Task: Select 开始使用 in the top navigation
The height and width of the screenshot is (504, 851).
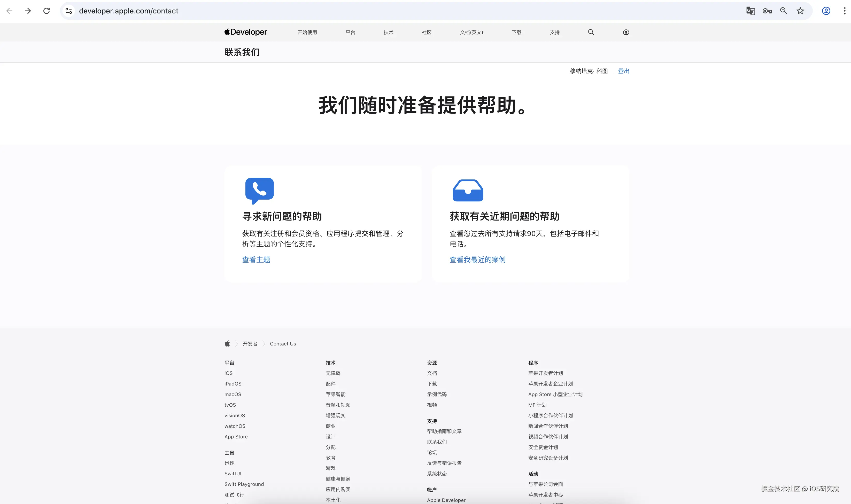Action: [x=307, y=32]
